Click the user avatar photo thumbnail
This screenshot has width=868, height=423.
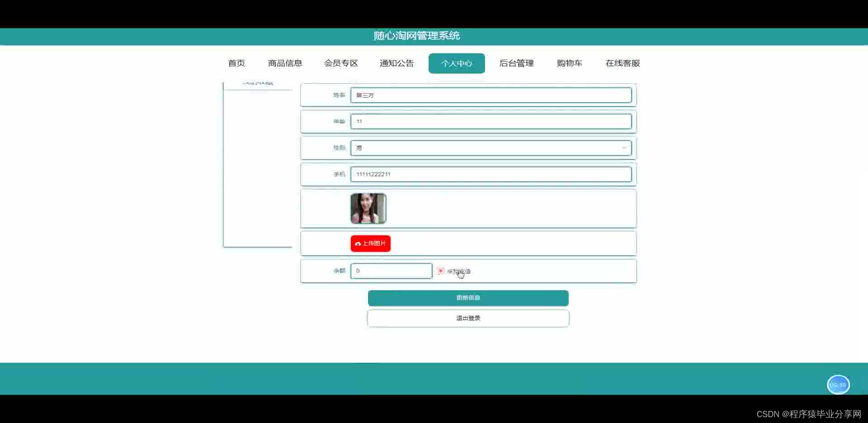368,208
